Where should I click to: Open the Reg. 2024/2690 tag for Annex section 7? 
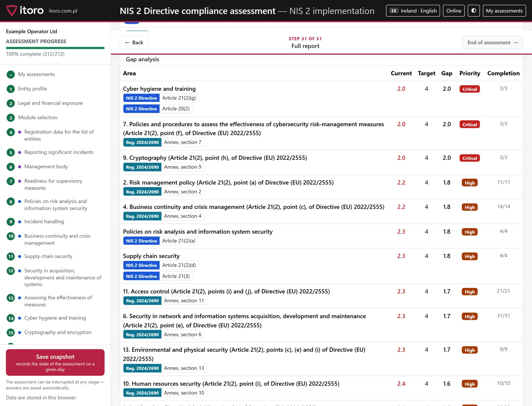point(142,142)
